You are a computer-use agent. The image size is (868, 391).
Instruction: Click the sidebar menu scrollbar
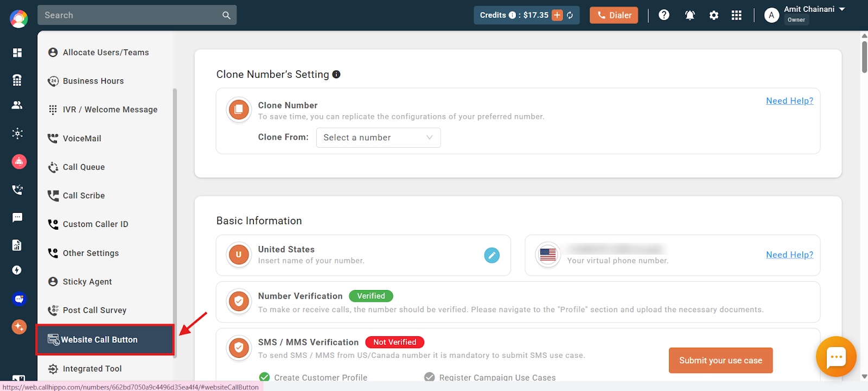(x=175, y=223)
